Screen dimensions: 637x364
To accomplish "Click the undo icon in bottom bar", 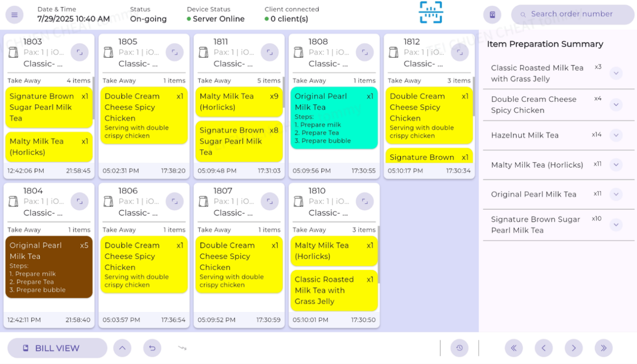I will 152,348.
